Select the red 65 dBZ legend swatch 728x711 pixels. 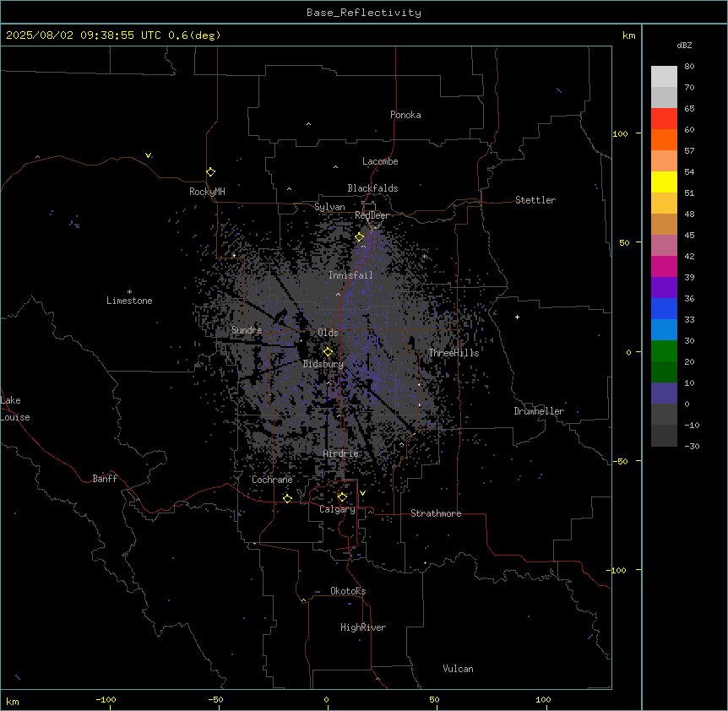pos(664,118)
